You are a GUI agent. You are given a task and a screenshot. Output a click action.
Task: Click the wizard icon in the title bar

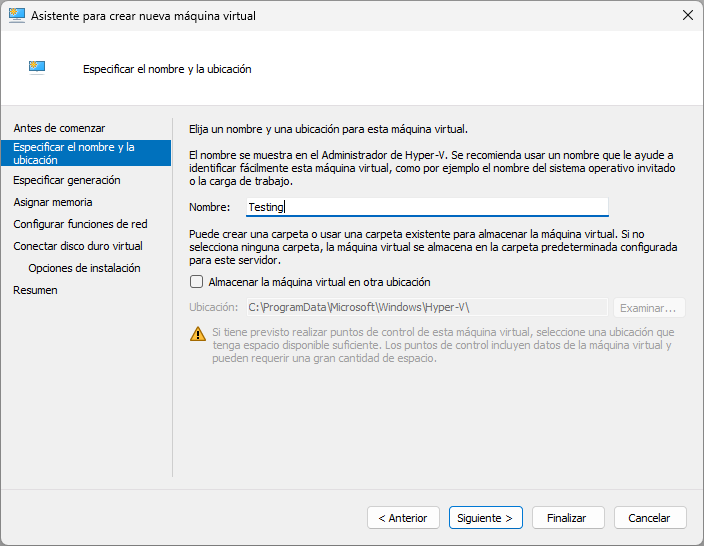coord(17,15)
